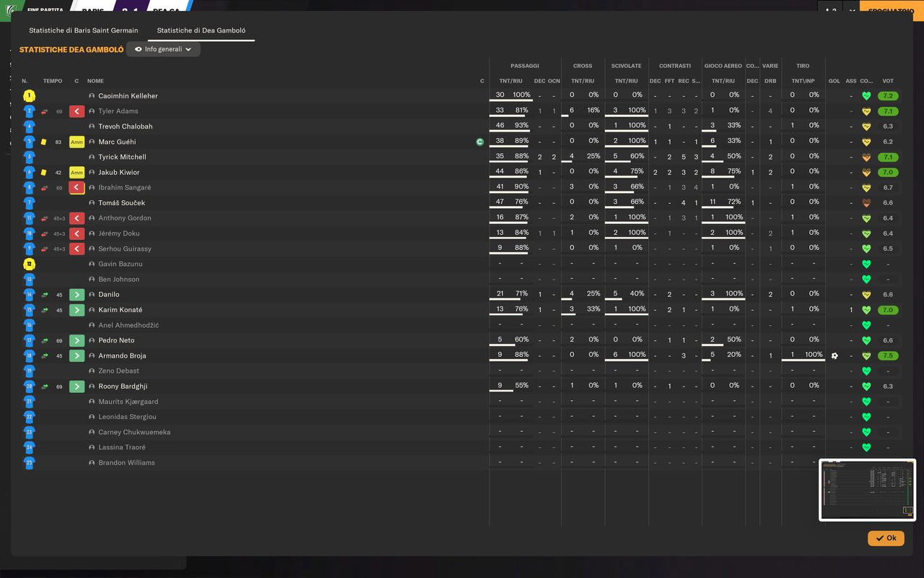Click Tomáš Souček's 72% aerial success value
Image resolution: width=924 pixels, height=578 pixels.
(x=734, y=202)
